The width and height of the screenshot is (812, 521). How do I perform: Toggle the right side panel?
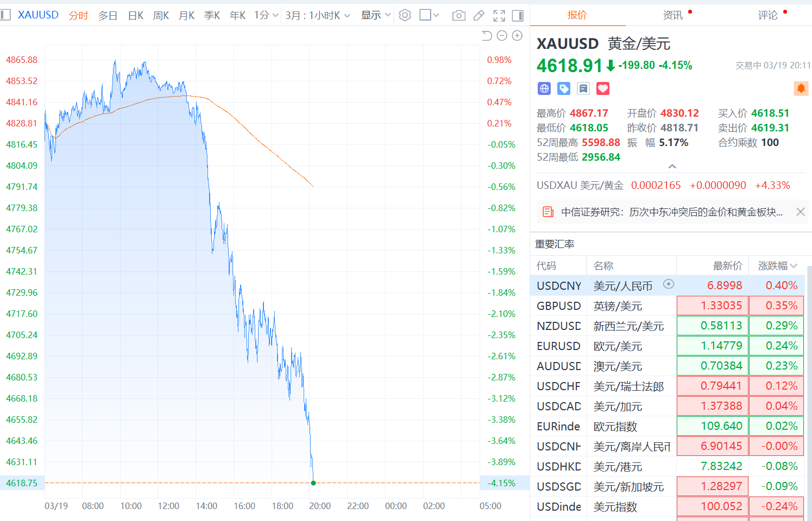518,15
